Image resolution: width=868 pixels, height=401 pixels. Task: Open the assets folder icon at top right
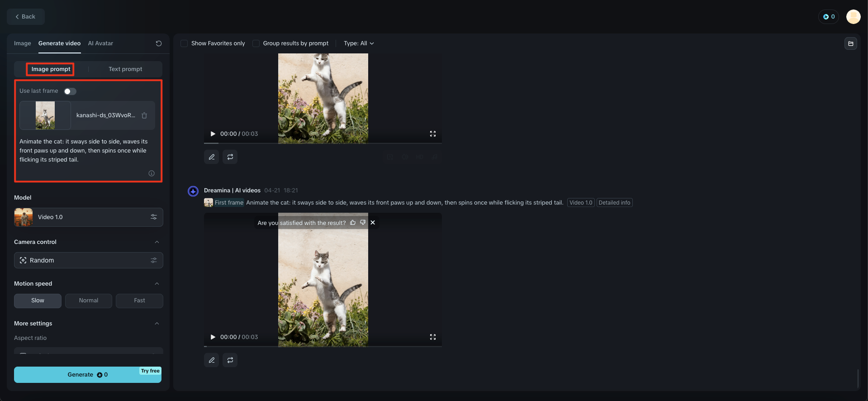point(850,43)
